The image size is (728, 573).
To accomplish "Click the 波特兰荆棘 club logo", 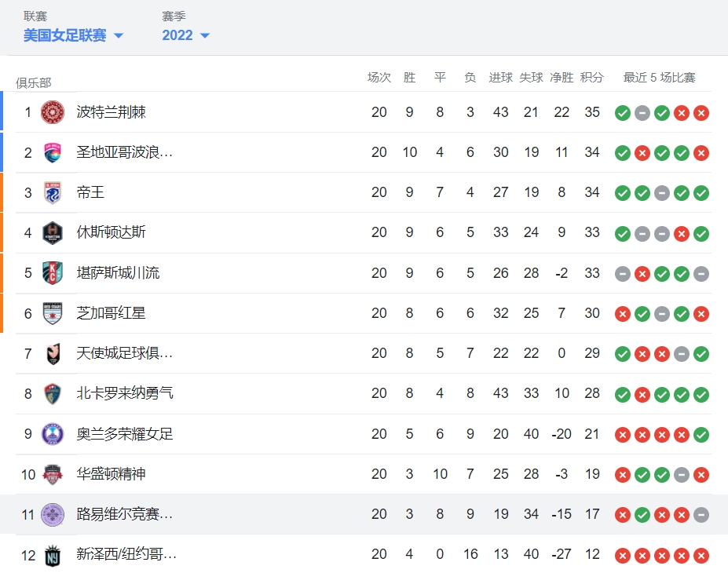I will coord(53,112).
